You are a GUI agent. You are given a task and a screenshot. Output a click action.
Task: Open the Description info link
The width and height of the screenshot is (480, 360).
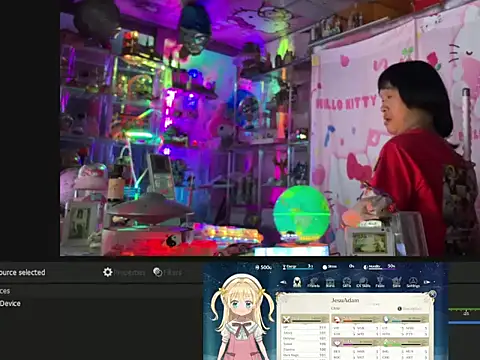pyautogui.click(x=410, y=309)
